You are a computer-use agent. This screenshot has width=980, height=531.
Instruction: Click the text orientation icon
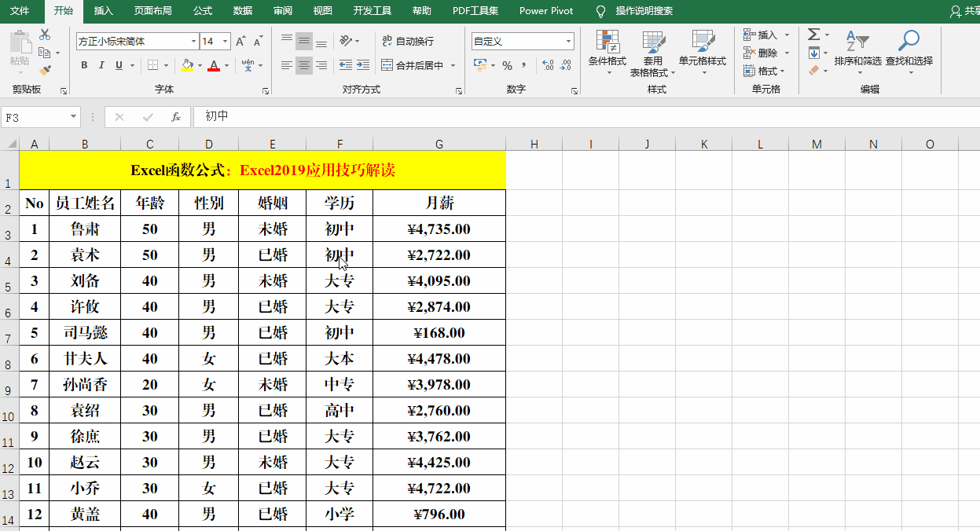pos(346,40)
